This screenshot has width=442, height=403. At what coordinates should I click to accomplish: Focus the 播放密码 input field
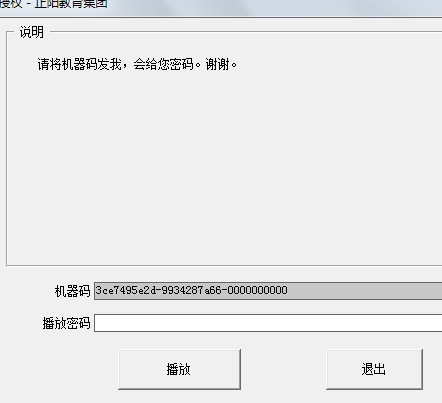coord(268,323)
